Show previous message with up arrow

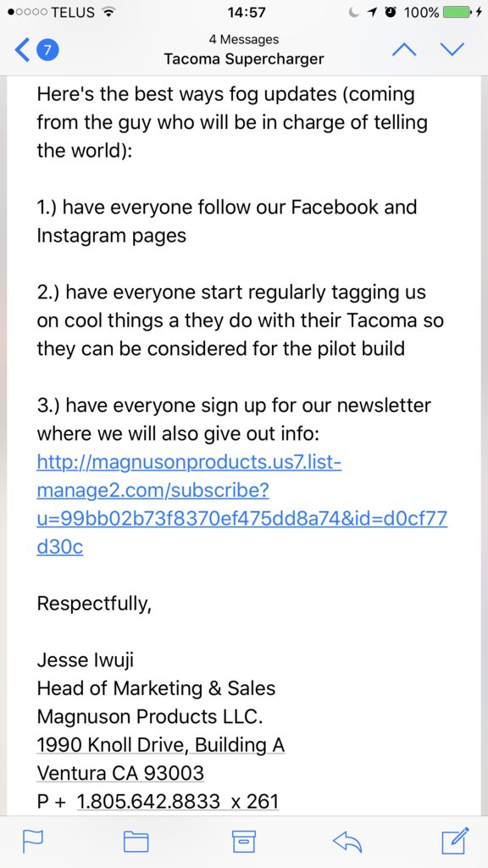click(x=404, y=50)
